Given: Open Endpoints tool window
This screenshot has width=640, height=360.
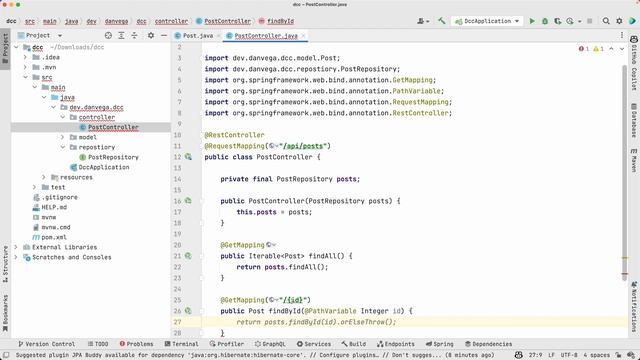Looking at the screenshot, I should click(396, 344).
